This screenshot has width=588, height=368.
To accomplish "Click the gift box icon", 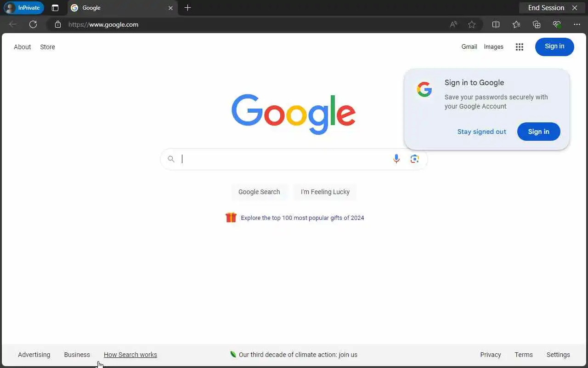I will [x=231, y=217].
